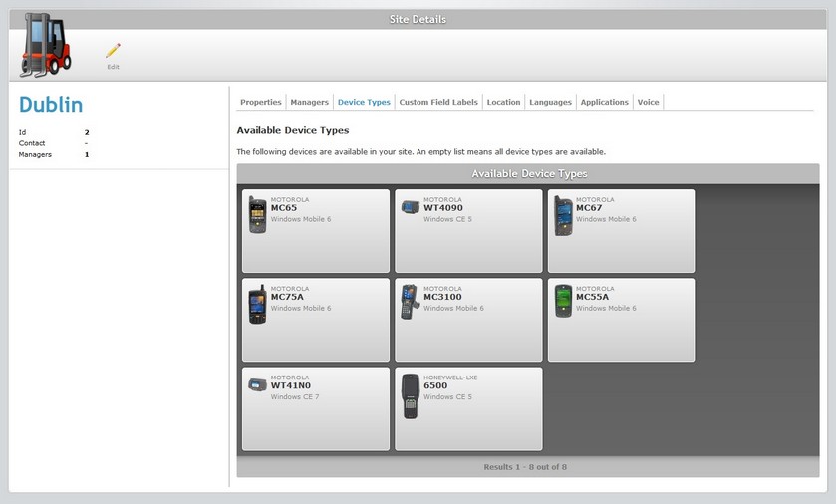Image resolution: width=836 pixels, height=504 pixels.
Task: Select the MC65 device image
Action: pos(257,214)
